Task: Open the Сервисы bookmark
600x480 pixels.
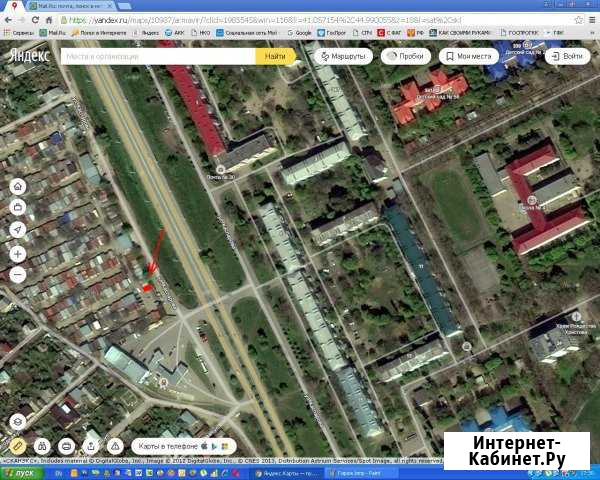Action: click(x=19, y=33)
